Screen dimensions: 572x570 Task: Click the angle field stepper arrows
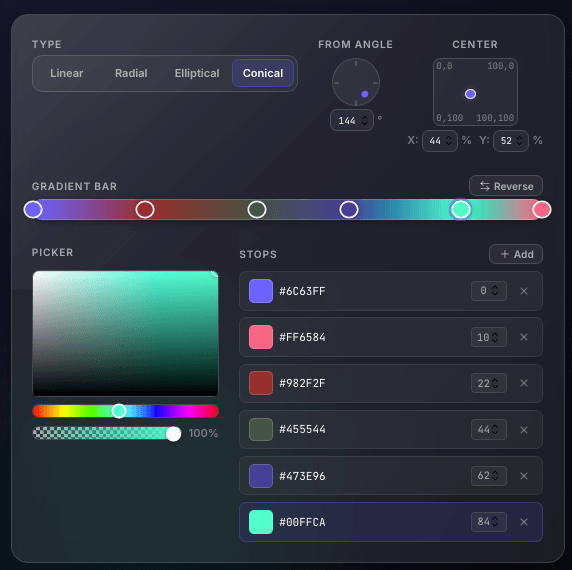(x=364, y=120)
